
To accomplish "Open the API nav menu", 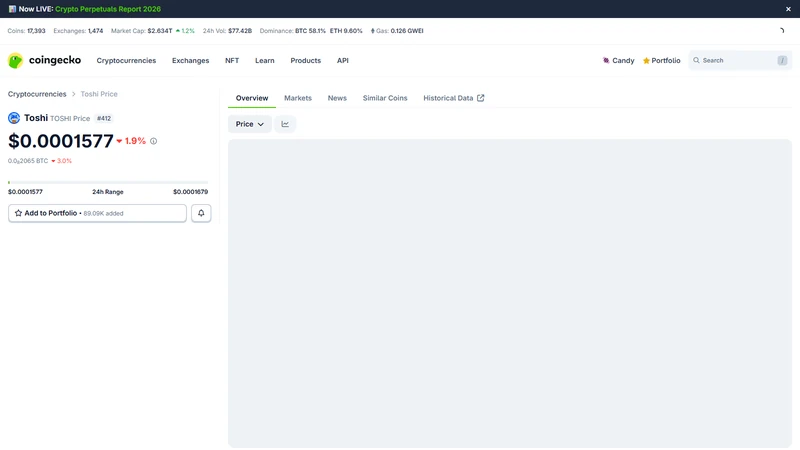I will click(342, 60).
